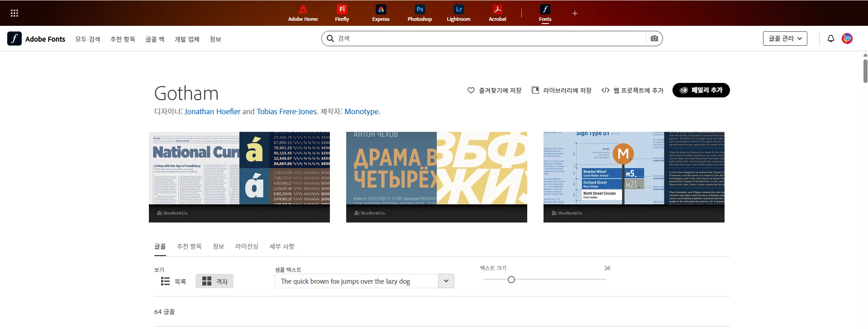Open 글꼴 팩 menu item
The image size is (868, 329).
point(155,39)
